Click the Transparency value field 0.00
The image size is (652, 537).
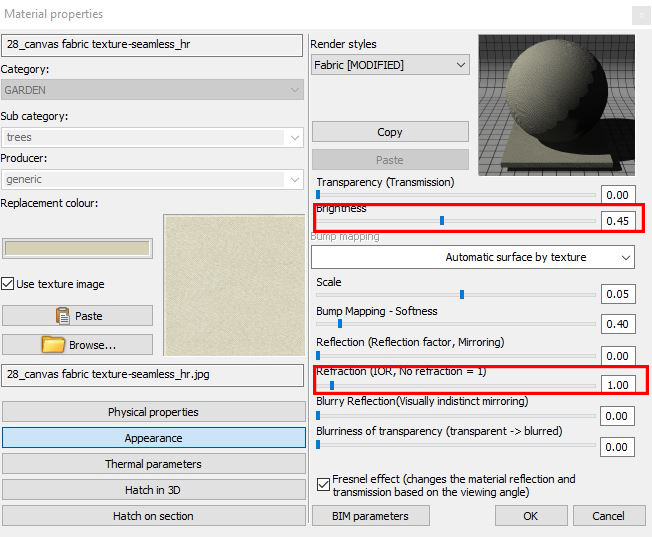(618, 195)
